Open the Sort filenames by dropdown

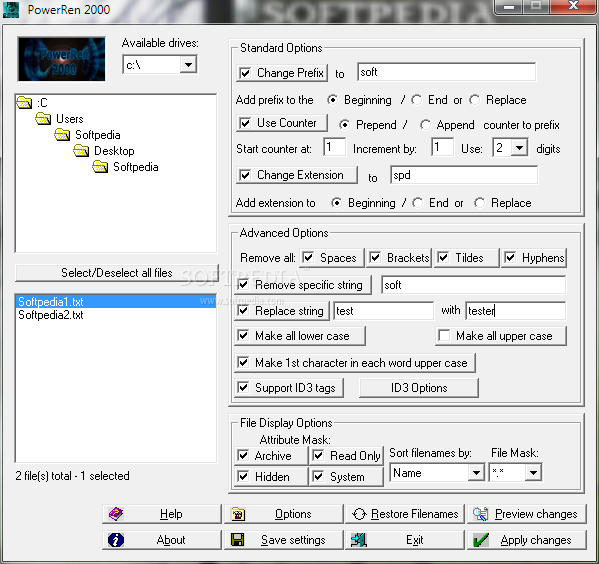(x=476, y=473)
